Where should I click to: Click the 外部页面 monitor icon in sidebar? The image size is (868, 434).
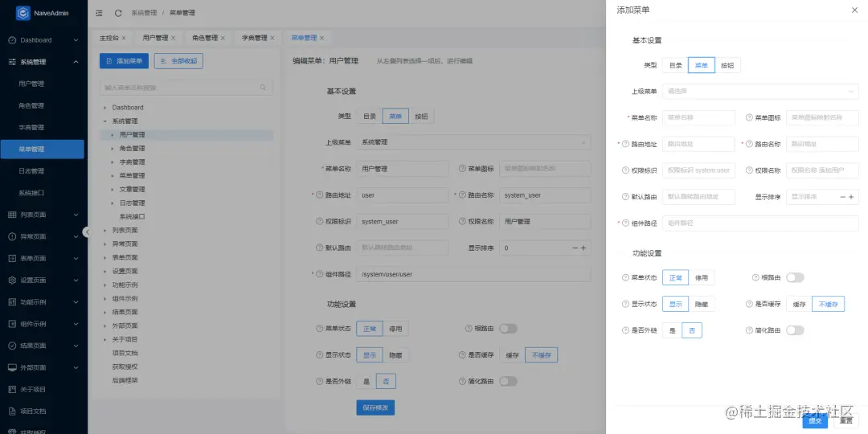click(x=12, y=367)
